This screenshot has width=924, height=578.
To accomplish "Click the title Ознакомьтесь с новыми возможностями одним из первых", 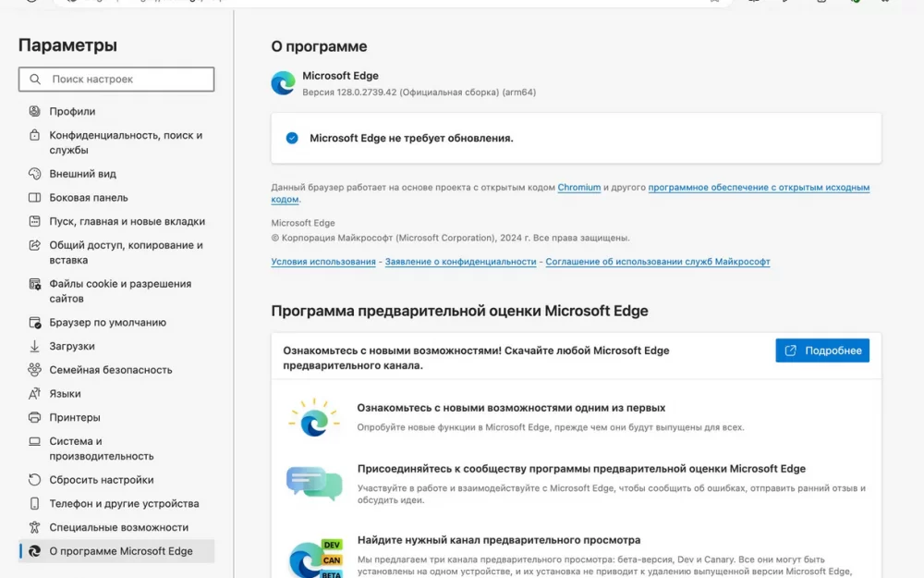I will 511,408.
